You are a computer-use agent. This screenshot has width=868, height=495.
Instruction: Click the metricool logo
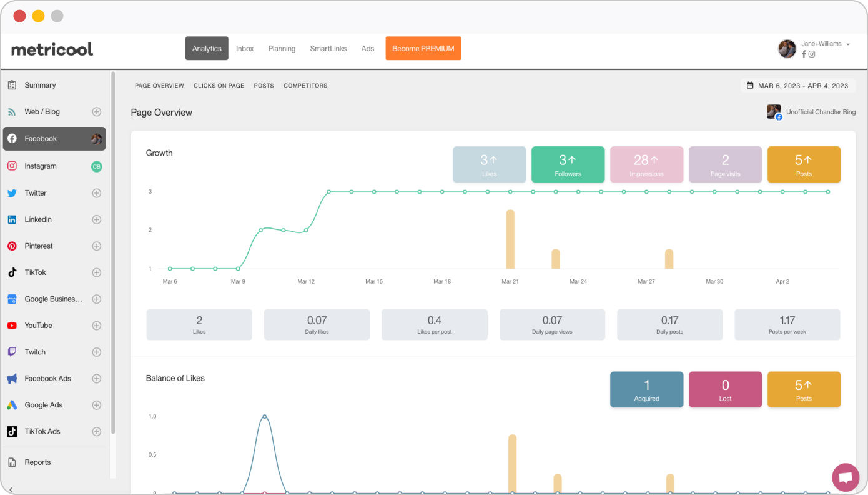(x=52, y=49)
